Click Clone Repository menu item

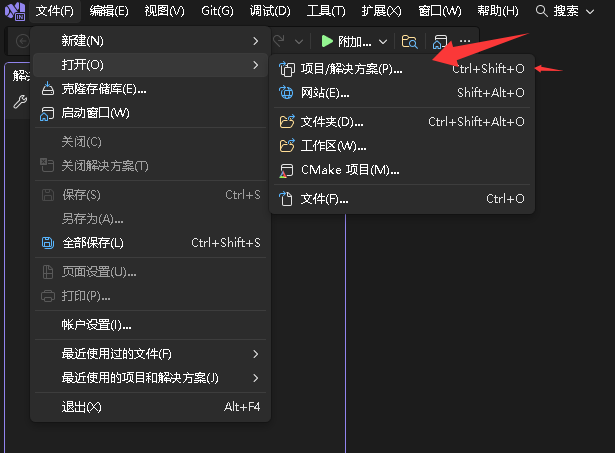104,89
